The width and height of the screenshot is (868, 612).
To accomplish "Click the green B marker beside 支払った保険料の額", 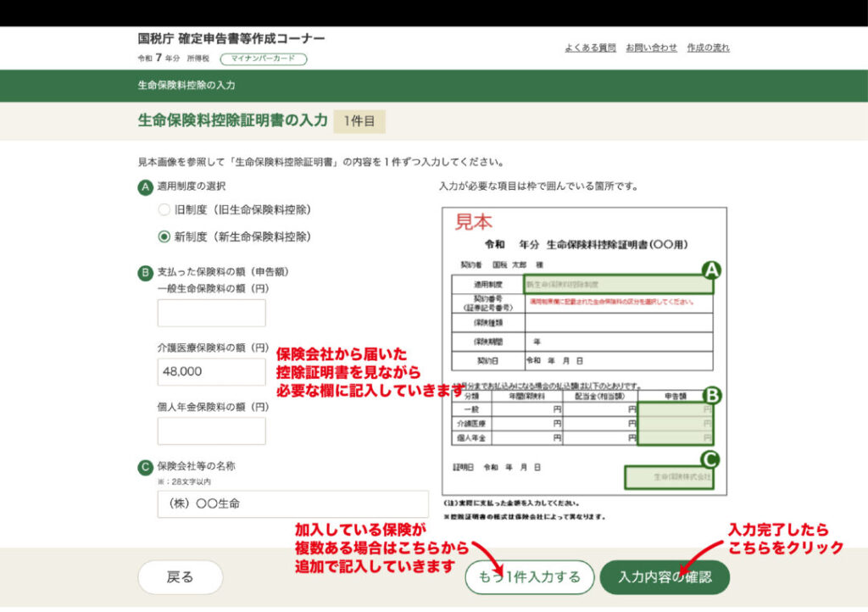I will (146, 273).
